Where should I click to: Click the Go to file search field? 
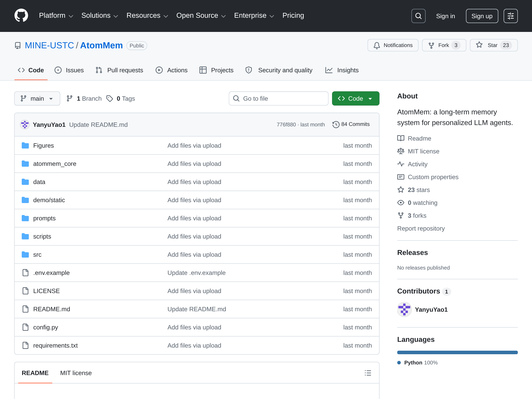click(278, 99)
